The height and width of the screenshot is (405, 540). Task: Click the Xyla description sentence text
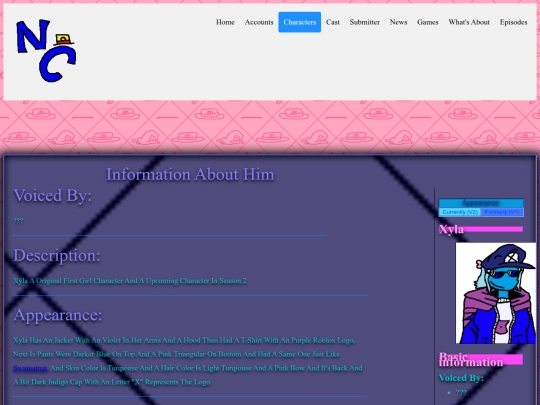(x=130, y=281)
